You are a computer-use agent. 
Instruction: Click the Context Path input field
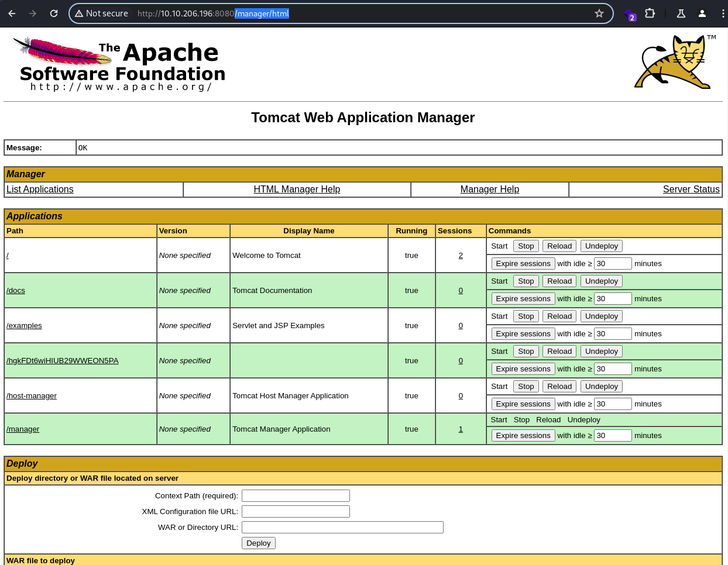coord(296,496)
